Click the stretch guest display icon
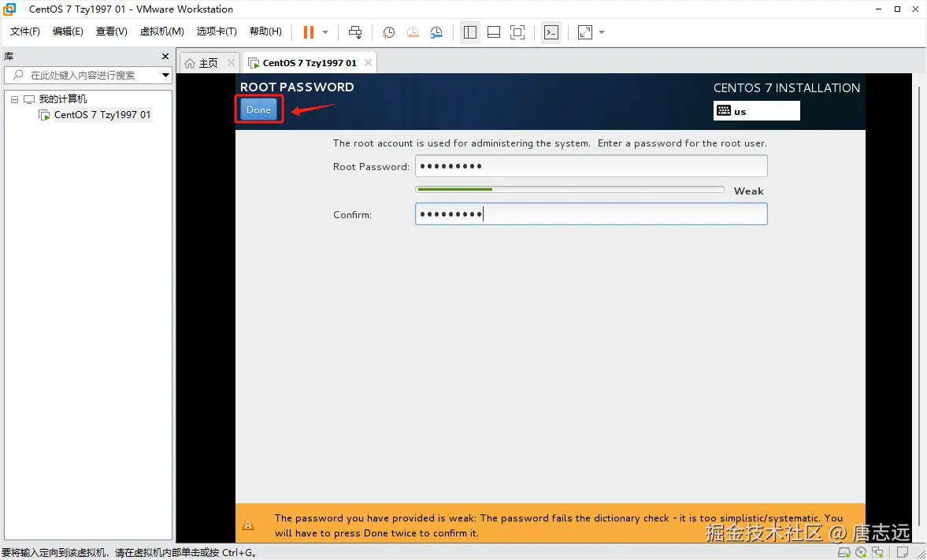Viewport: 927px width, 560px height. tap(584, 32)
